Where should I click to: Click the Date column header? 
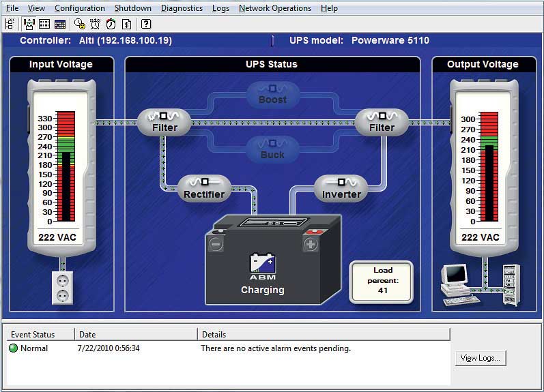point(136,335)
